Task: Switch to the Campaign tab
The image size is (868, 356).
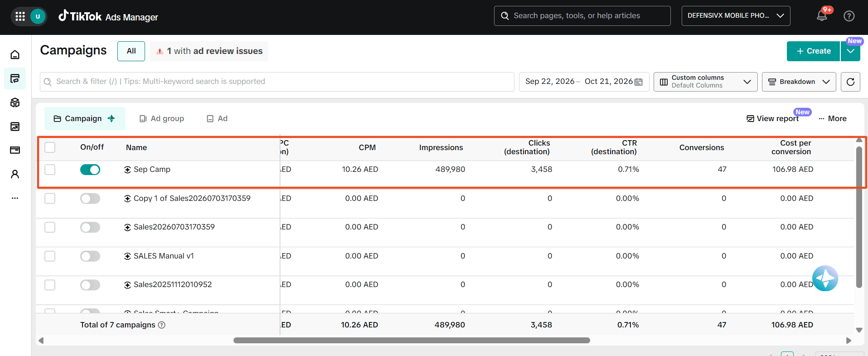Action: pyautogui.click(x=85, y=118)
